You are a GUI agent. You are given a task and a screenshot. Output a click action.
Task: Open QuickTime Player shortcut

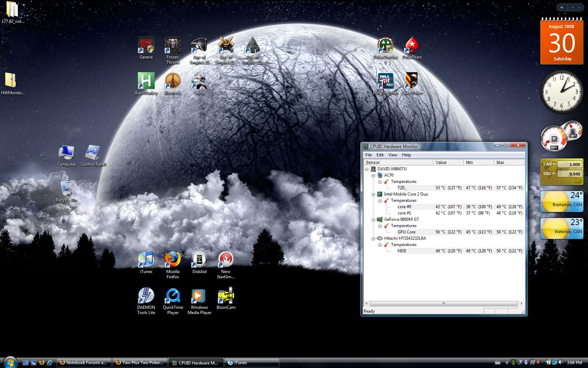(173, 301)
